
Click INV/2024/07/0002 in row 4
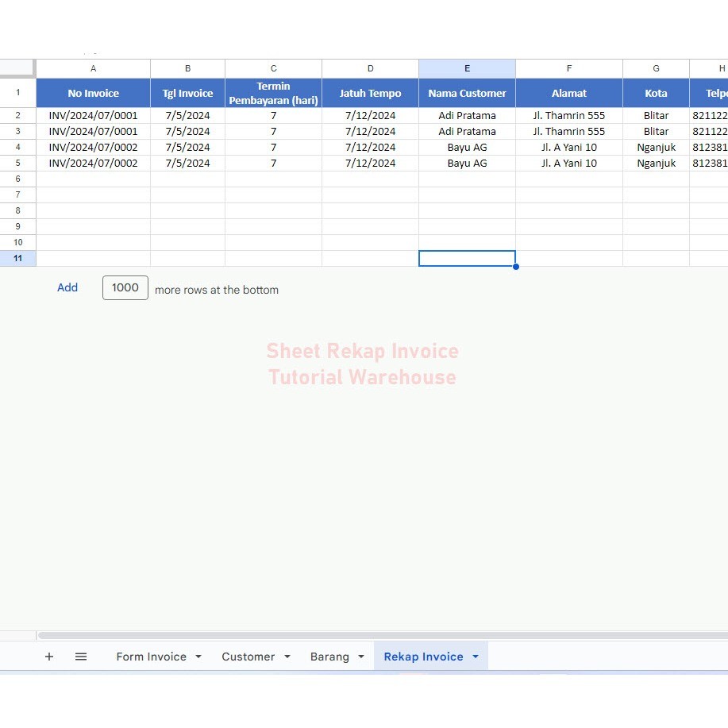tap(94, 147)
